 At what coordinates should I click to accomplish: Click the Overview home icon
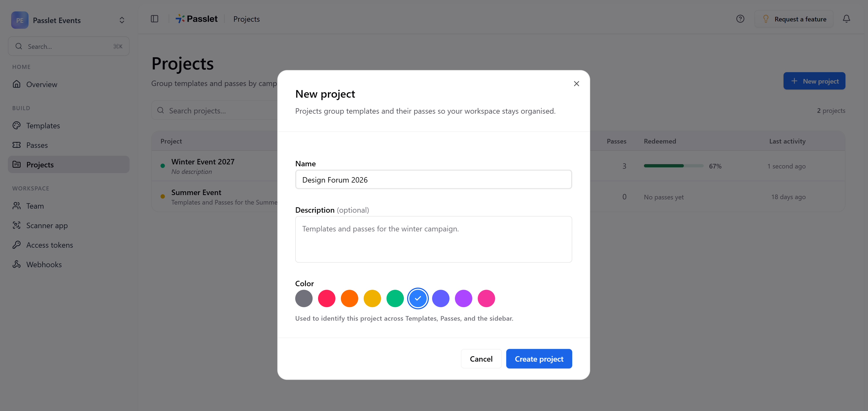[17, 84]
